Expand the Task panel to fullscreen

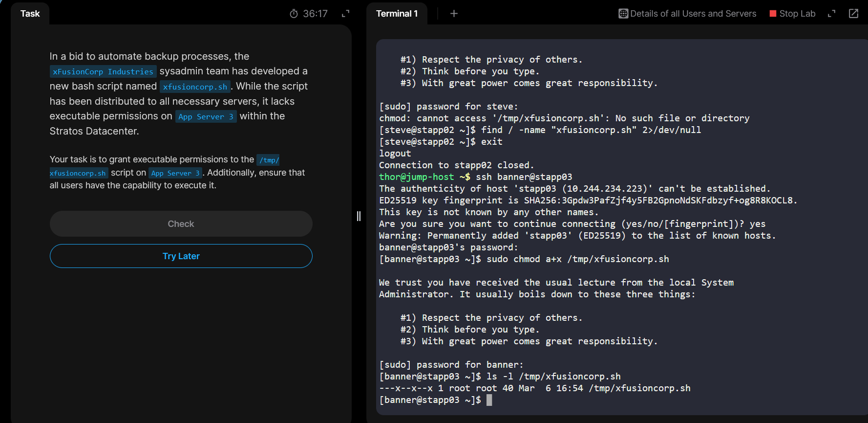345,14
